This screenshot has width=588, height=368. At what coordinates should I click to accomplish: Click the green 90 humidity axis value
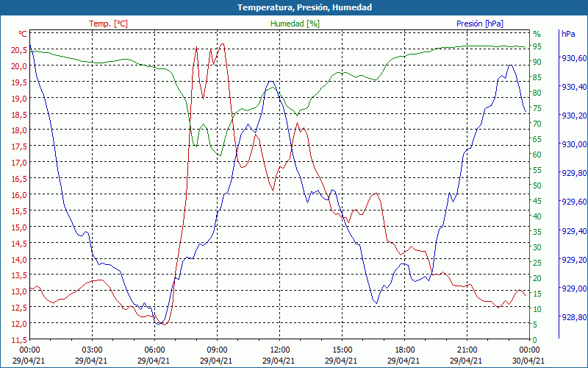coord(537,62)
